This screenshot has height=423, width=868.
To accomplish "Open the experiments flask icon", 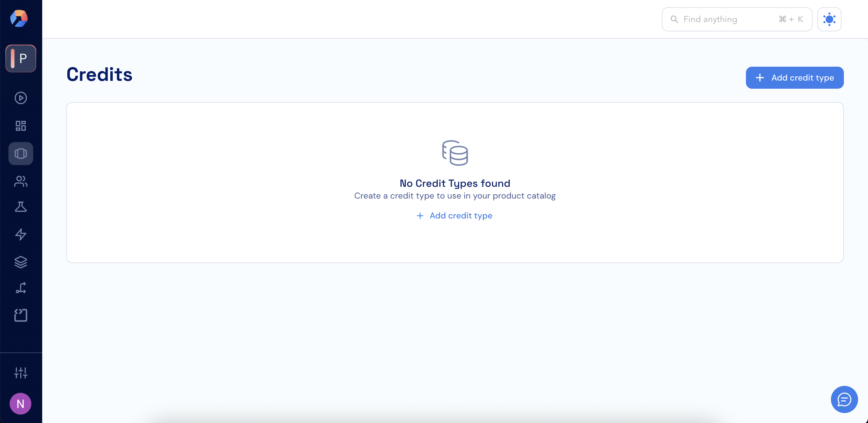I will tap(21, 207).
